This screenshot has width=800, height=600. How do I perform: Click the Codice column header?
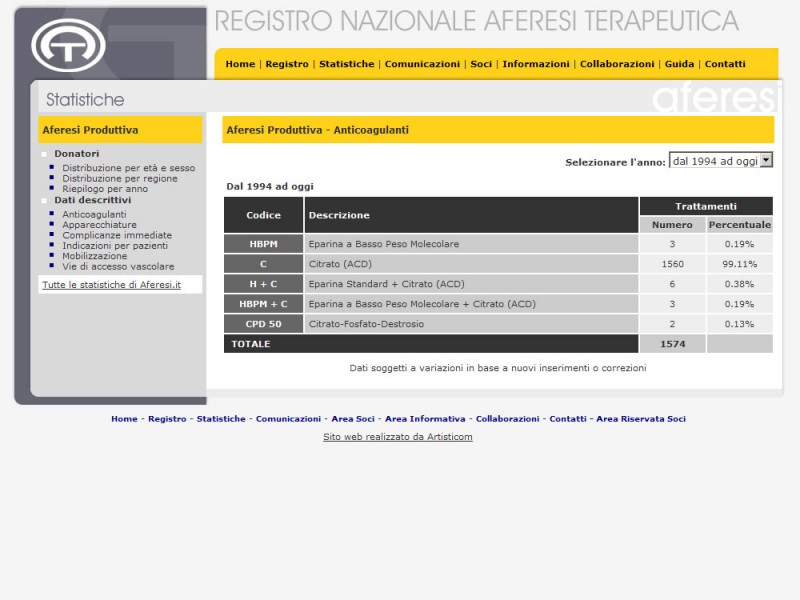pos(263,215)
